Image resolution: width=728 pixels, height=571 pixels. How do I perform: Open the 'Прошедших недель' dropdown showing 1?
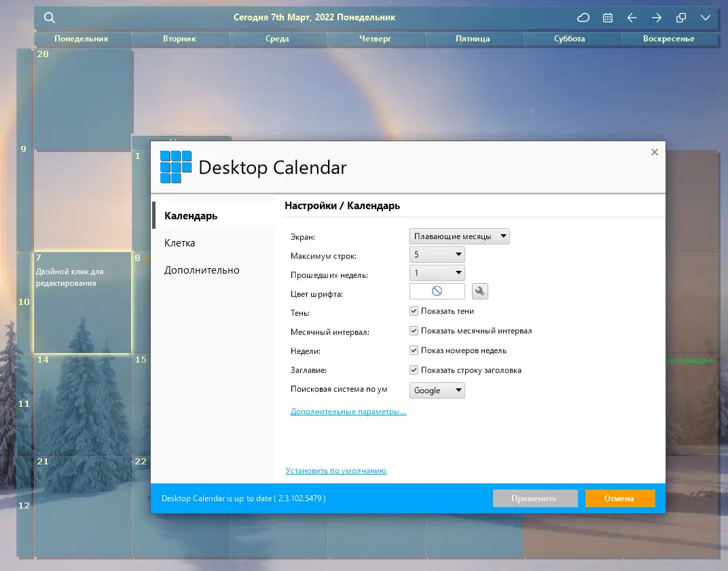click(437, 273)
